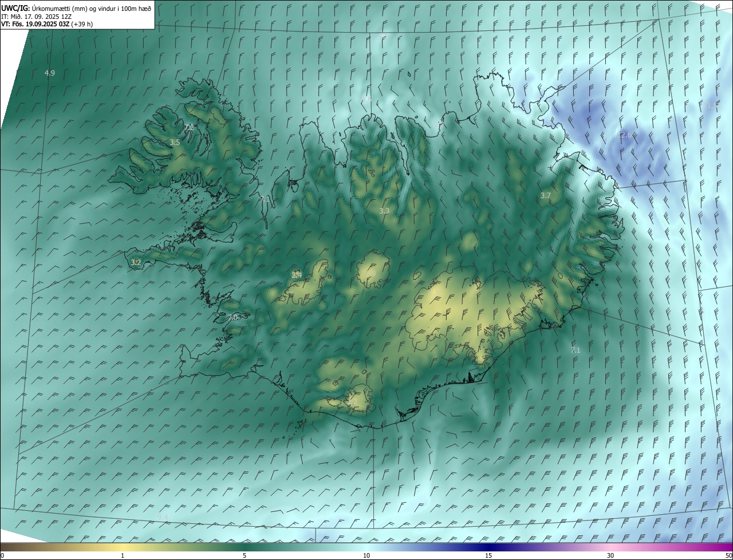Click the '3.3' value in north-central Iceland
Screen dimensions: 733x560
[384, 211]
